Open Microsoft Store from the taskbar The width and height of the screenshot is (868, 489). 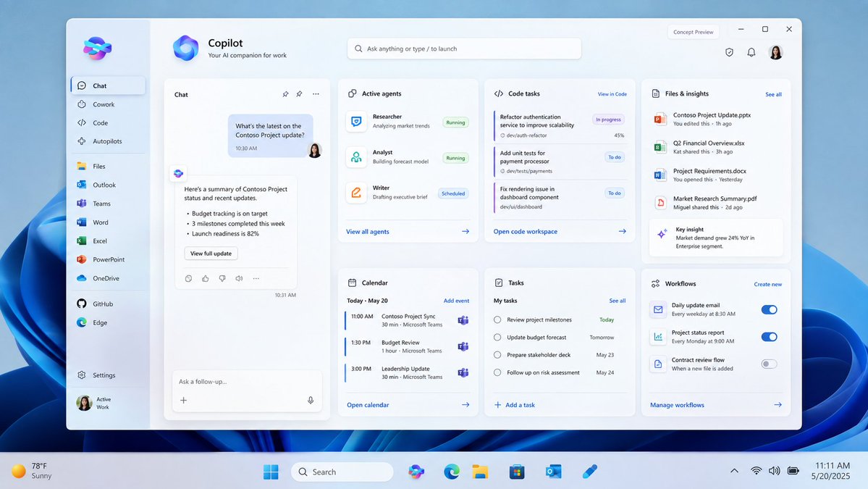click(516, 472)
